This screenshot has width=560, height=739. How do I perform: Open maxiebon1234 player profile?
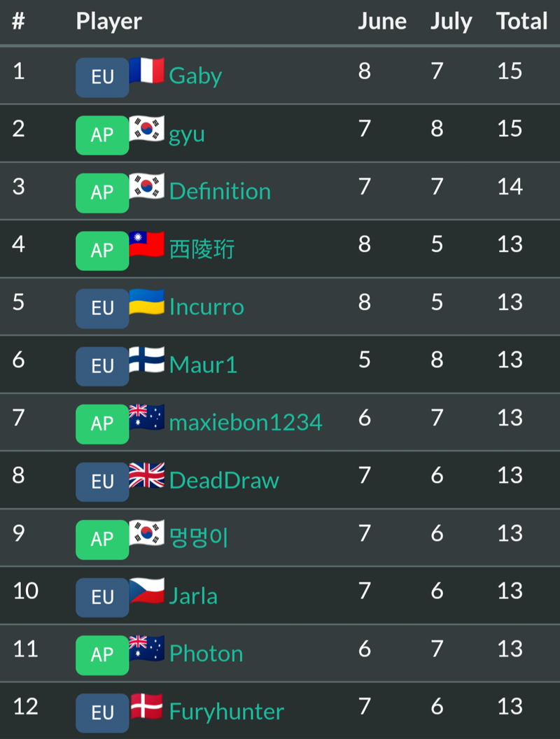pyautogui.click(x=246, y=422)
